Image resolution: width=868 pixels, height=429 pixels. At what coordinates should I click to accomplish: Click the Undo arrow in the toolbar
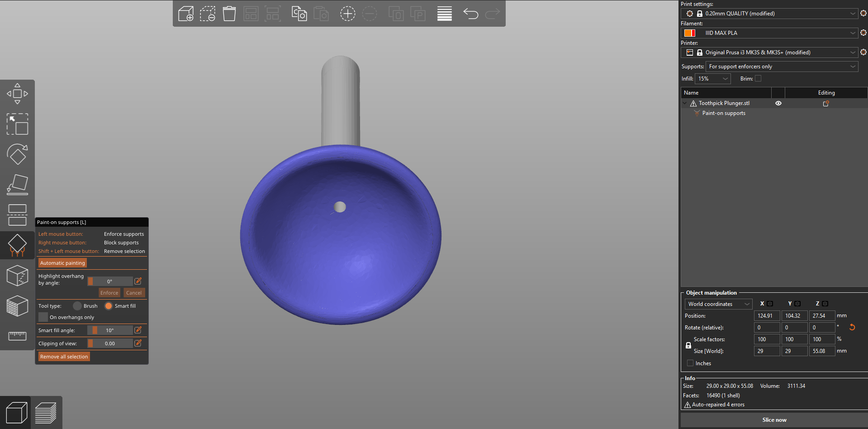tap(471, 14)
